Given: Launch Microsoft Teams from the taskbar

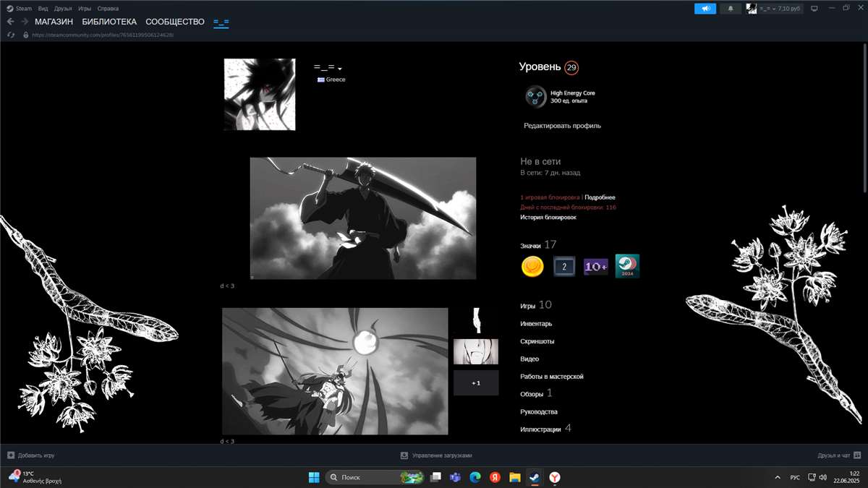Looking at the screenshot, I should (x=456, y=477).
